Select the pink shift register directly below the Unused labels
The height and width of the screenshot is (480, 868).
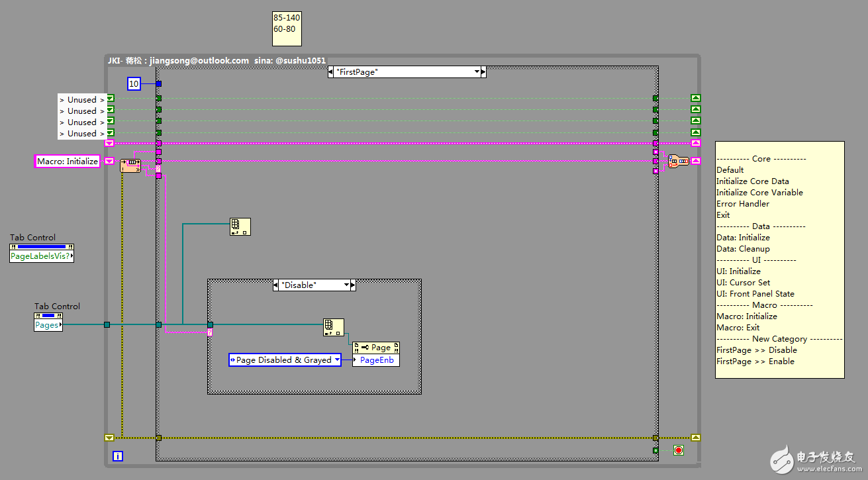pyautogui.click(x=109, y=143)
